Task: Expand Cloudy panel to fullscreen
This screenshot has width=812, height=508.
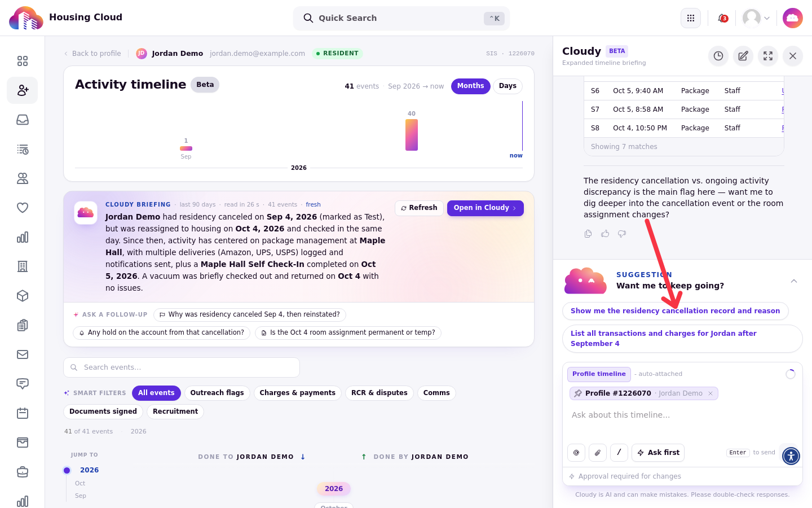Action: (768, 56)
